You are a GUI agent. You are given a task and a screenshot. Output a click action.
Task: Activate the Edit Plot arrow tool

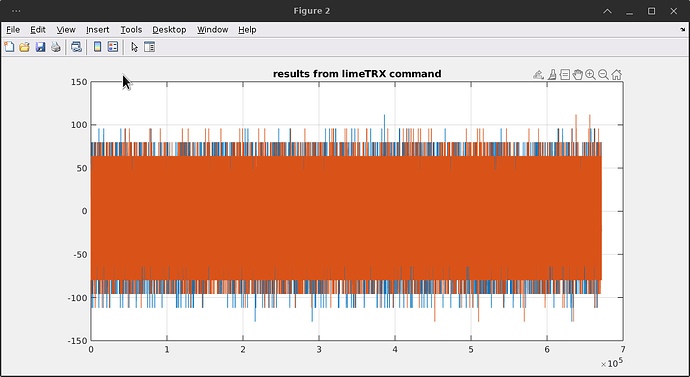(x=135, y=47)
